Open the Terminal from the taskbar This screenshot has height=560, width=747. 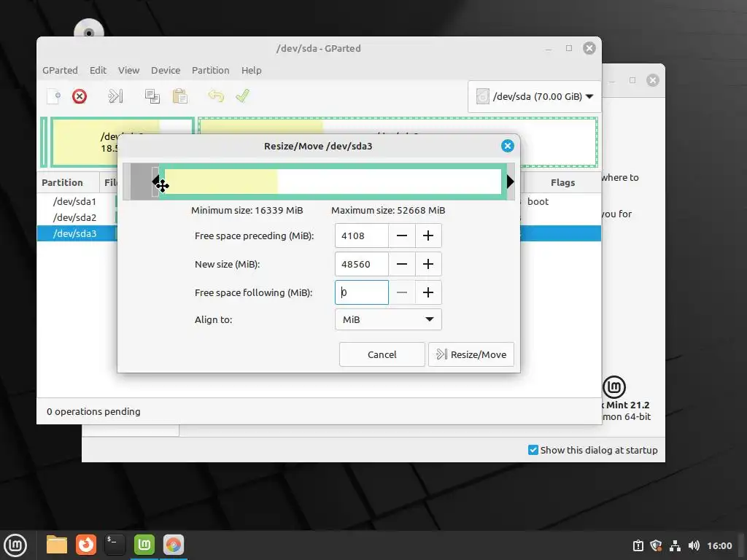tap(115, 545)
